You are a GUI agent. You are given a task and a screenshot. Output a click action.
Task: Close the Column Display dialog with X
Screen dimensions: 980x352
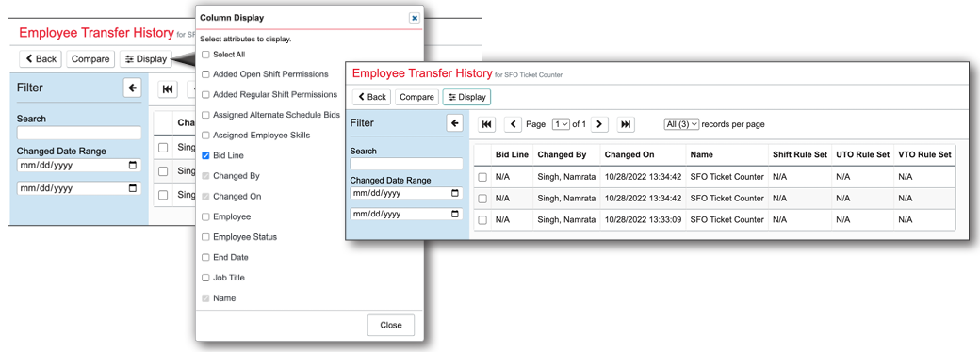[414, 18]
